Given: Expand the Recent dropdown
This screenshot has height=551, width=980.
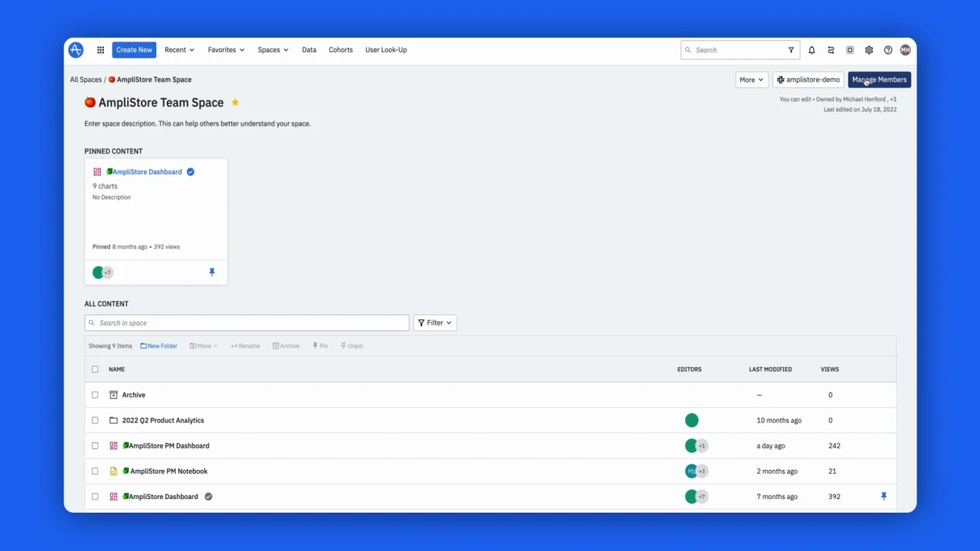Looking at the screenshot, I should 179,50.
